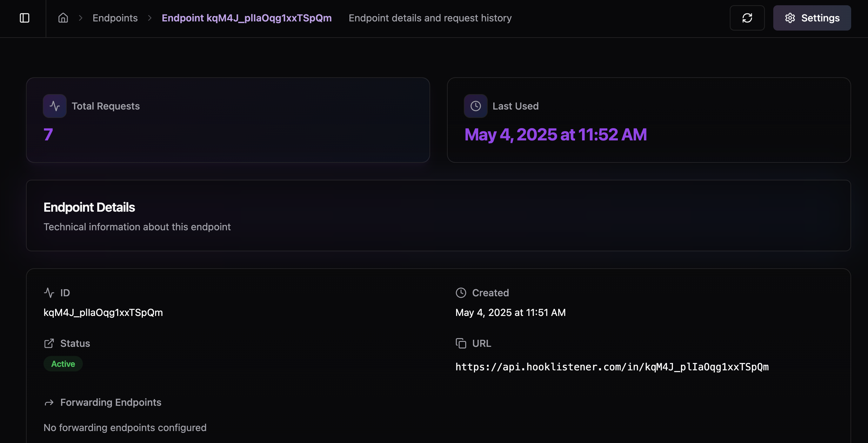Click the Active status badge
Image resolution: width=868 pixels, height=443 pixels.
tap(63, 364)
